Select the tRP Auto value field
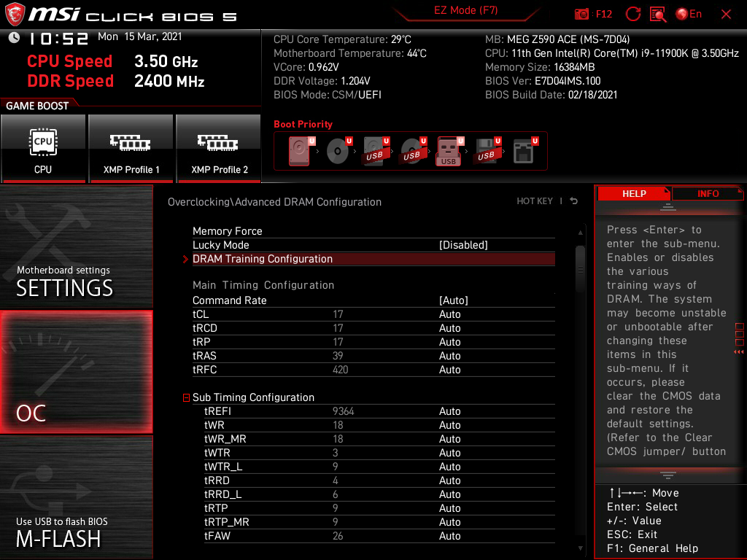 449,342
